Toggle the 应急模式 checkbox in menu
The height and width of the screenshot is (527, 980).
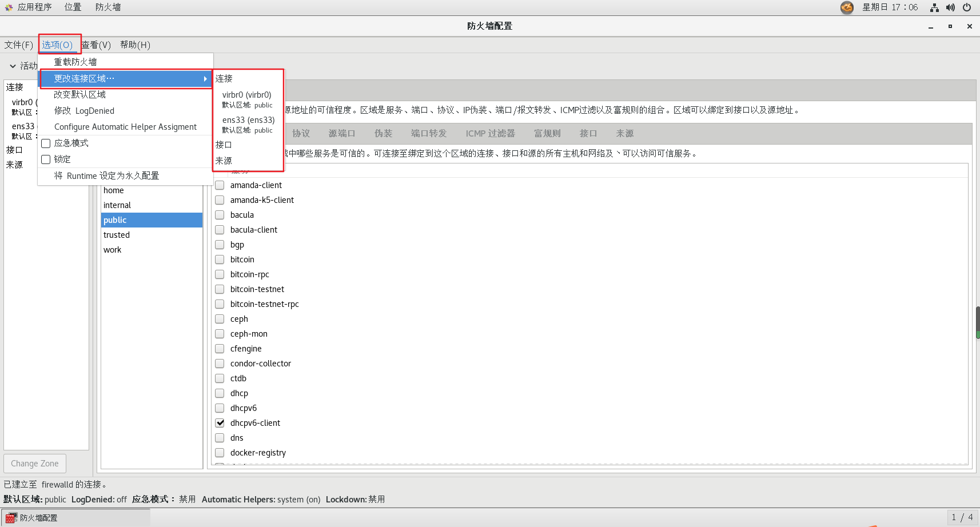point(46,143)
